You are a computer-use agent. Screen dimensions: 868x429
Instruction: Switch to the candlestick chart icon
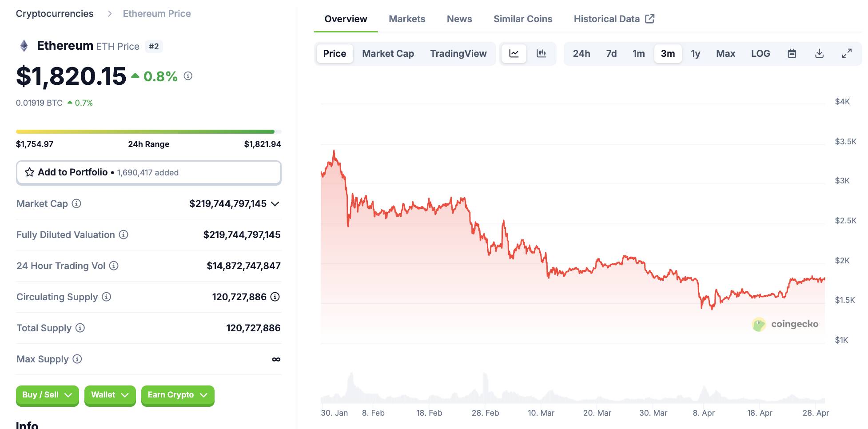[541, 54]
